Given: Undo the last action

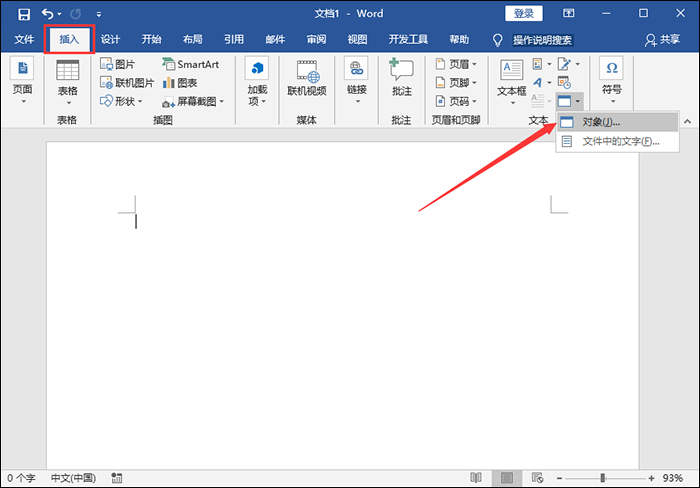Looking at the screenshot, I should point(47,14).
